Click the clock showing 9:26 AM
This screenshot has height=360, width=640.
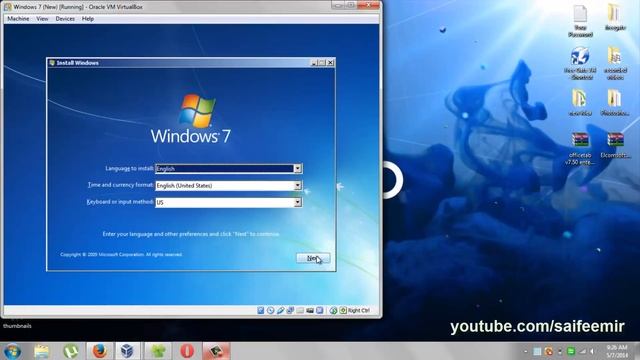tap(617, 351)
